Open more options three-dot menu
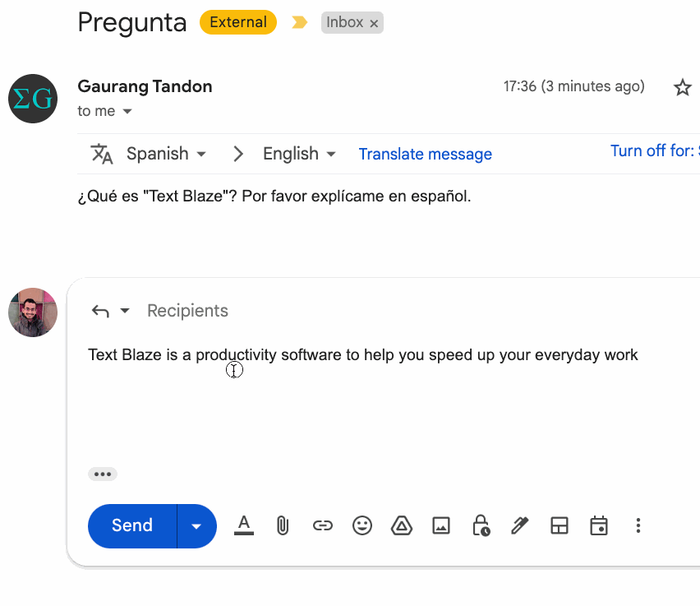The width and height of the screenshot is (700, 606). tap(638, 525)
